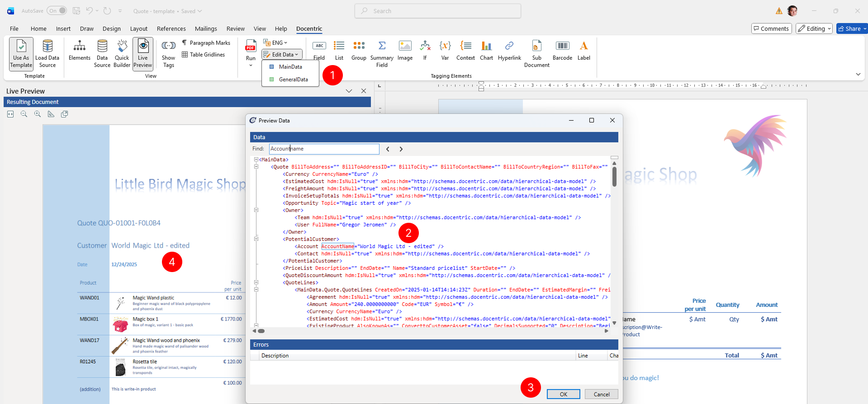This screenshot has height=404, width=868.
Task: Collapse the MainData XML node
Action: (x=256, y=160)
